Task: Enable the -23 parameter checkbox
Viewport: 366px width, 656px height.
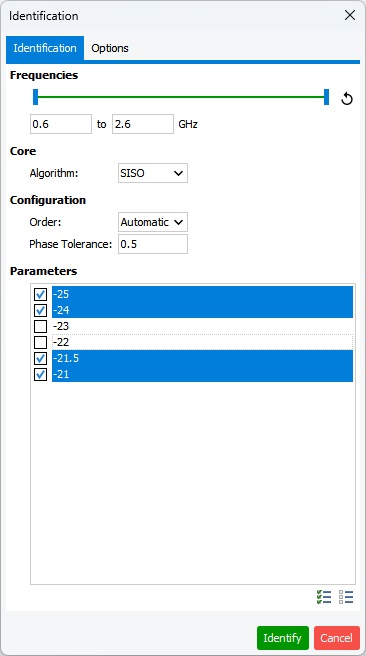Action: 40,326
